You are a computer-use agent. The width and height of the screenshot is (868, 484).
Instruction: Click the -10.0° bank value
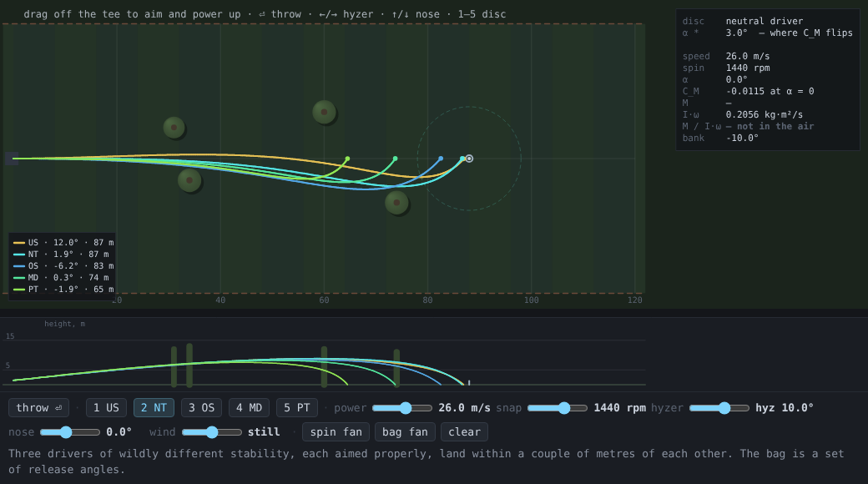(742, 138)
